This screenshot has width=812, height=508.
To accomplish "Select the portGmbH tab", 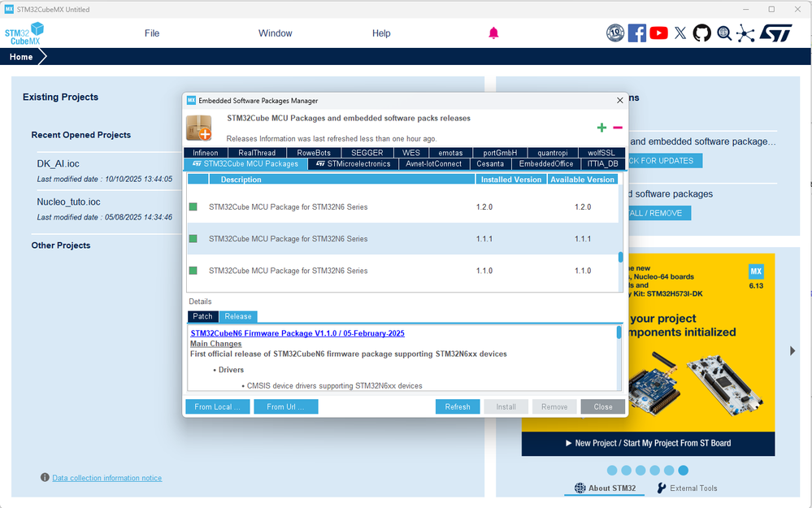I will point(500,153).
